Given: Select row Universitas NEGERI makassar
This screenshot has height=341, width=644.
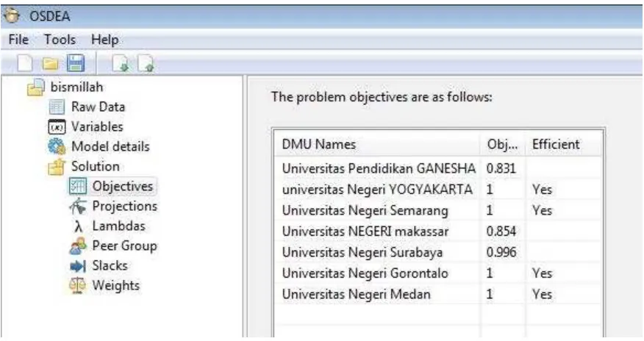Looking at the screenshot, I should point(439,231).
